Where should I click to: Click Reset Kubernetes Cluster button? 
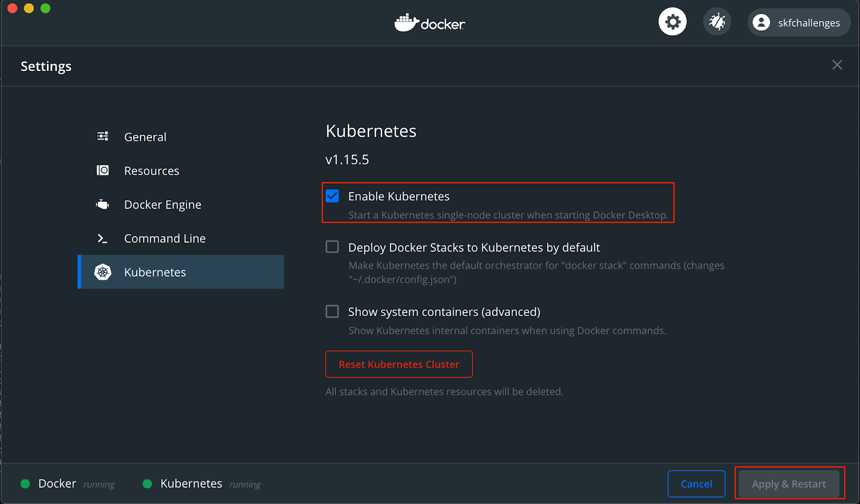pyautogui.click(x=399, y=364)
